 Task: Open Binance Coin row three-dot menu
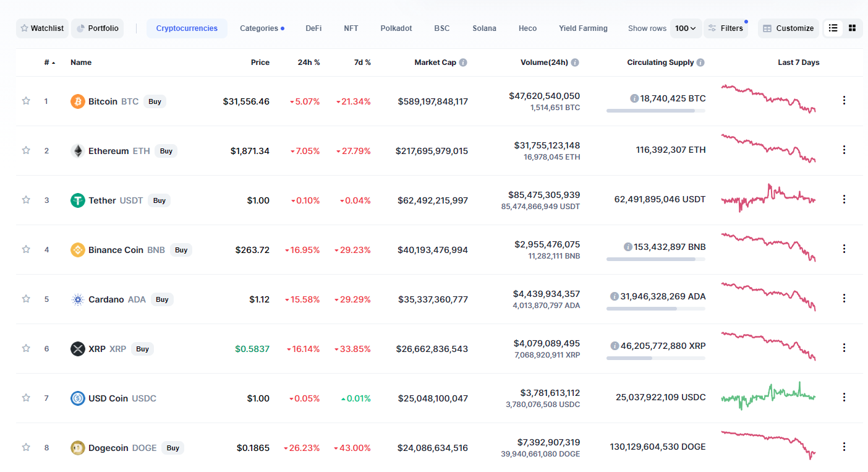point(844,249)
